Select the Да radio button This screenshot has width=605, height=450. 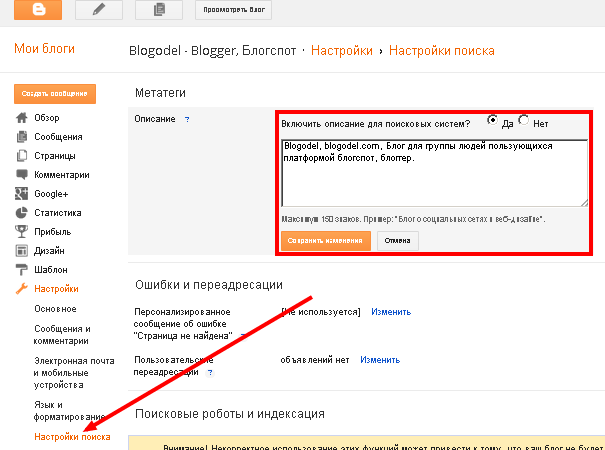coord(492,120)
